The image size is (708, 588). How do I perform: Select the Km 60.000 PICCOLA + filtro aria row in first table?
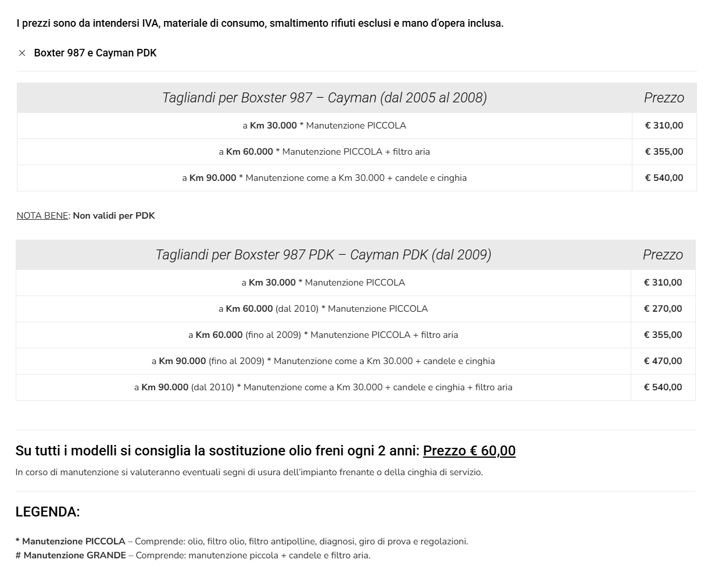[324, 152]
